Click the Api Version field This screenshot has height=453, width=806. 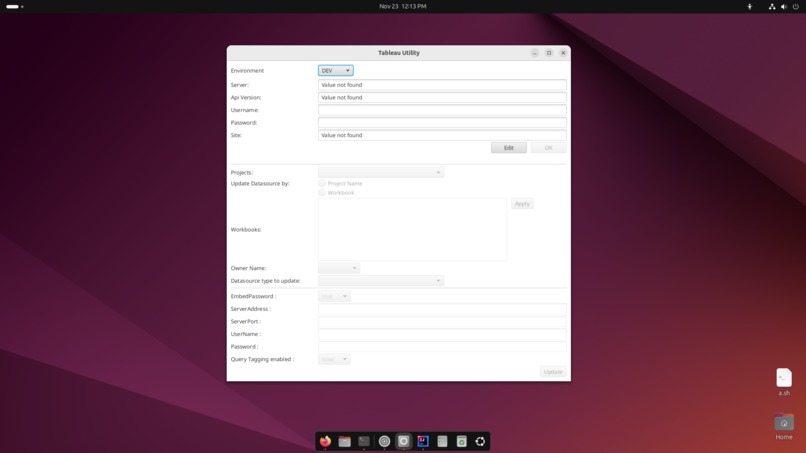pos(442,97)
